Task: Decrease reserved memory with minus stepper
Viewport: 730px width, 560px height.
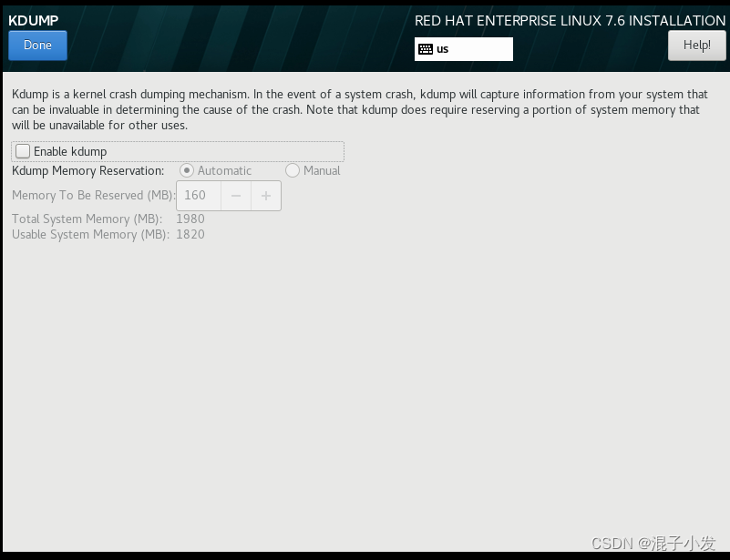Action: pyautogui.click(x=235, y=195)
